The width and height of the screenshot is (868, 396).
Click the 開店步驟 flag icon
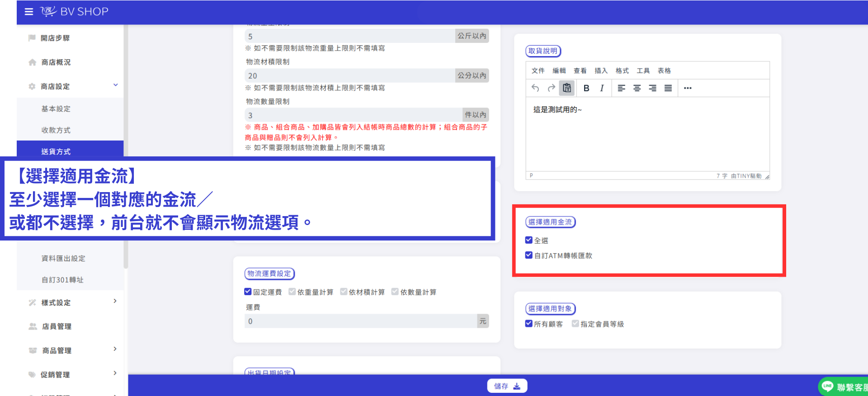tap(32, 38)
